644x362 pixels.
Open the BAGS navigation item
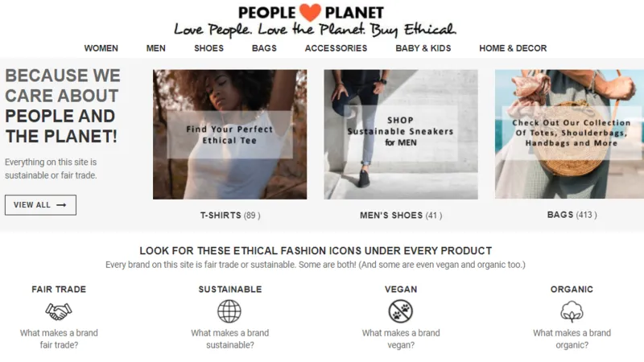[x=264, y=48]
